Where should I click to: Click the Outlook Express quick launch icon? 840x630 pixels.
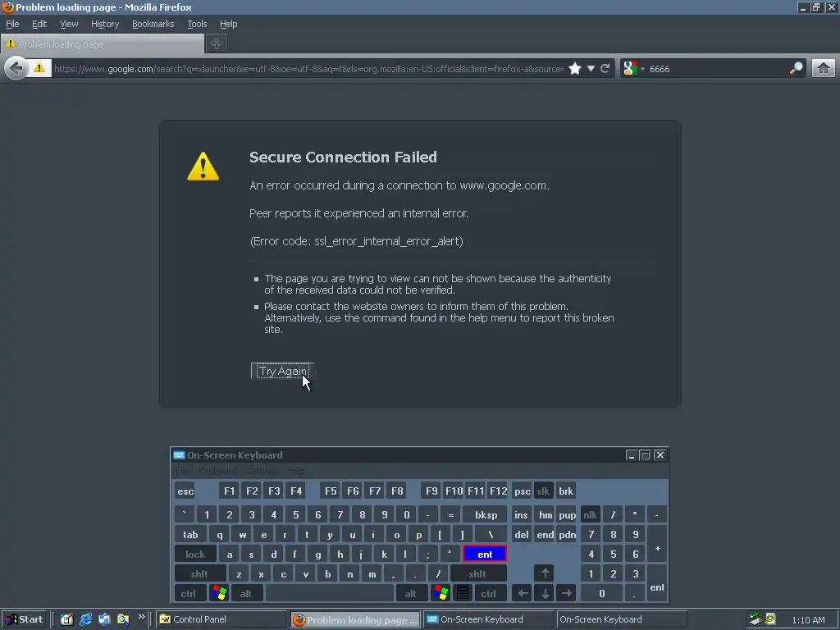(104, 619)
